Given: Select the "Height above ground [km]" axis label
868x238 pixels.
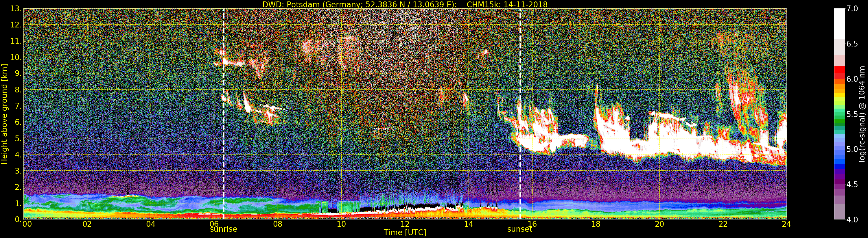Looking at the screenshot, I should (4, 114).
